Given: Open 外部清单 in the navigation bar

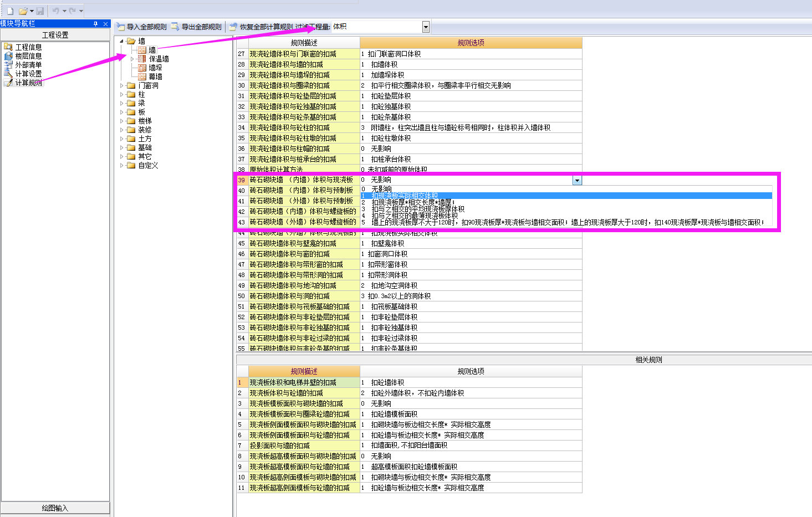Looking at the screenshot, I should click(28, 65).
